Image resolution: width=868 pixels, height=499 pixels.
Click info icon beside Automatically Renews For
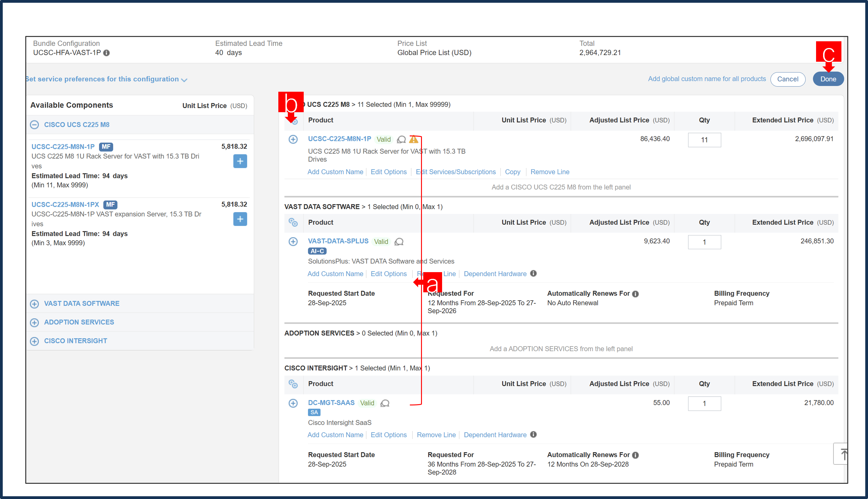[x=635, y=293]
